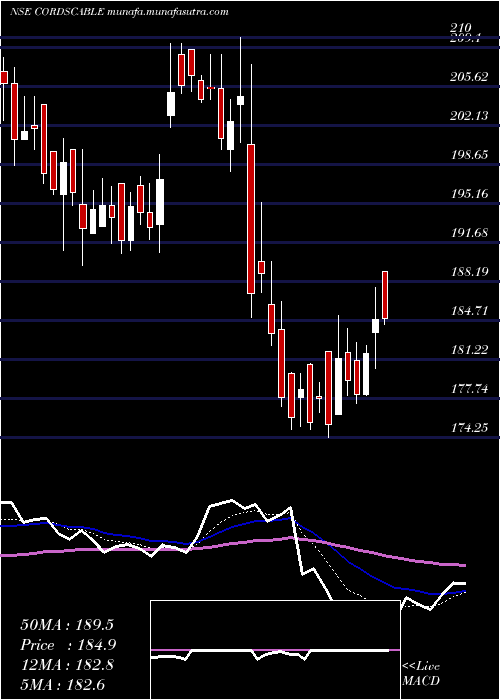The width and height of the screenshot is (500, 700).
Task: Click the Price : 184.9 reading
Action: coord(68,645)
